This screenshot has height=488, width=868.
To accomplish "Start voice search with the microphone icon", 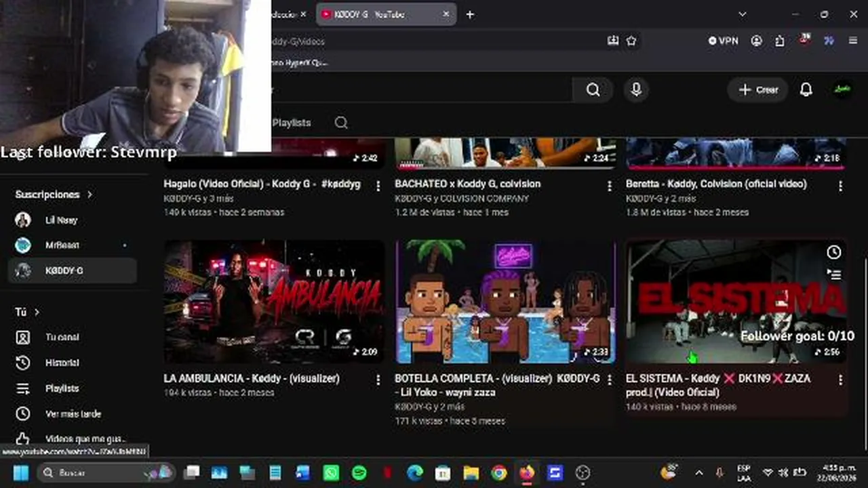I will pyautogui.click(x=636, y=89).
